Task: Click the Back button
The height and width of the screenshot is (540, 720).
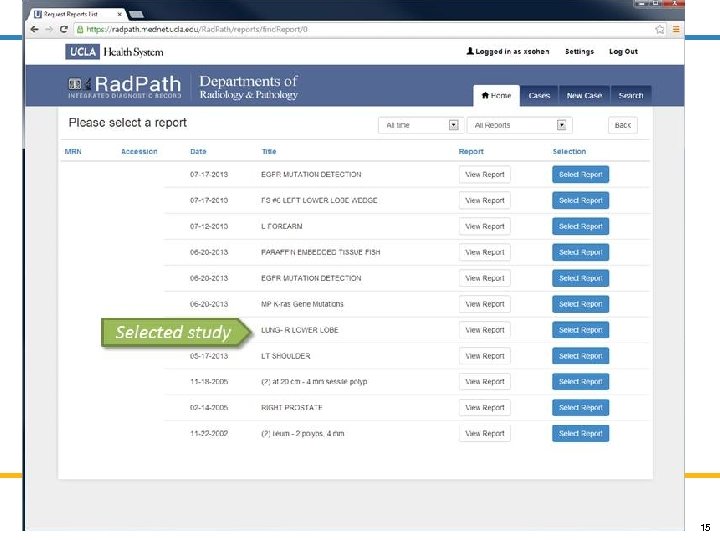Action: [x=623, y=125]
